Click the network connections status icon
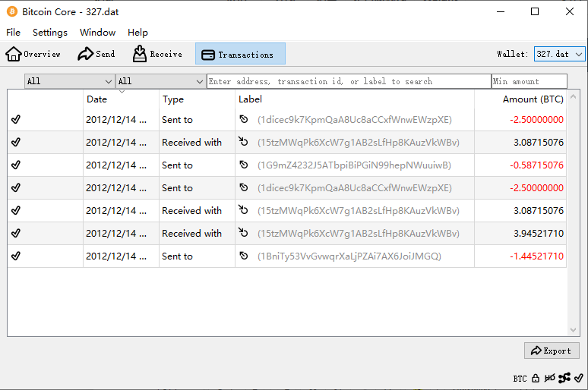 point(564,378)
